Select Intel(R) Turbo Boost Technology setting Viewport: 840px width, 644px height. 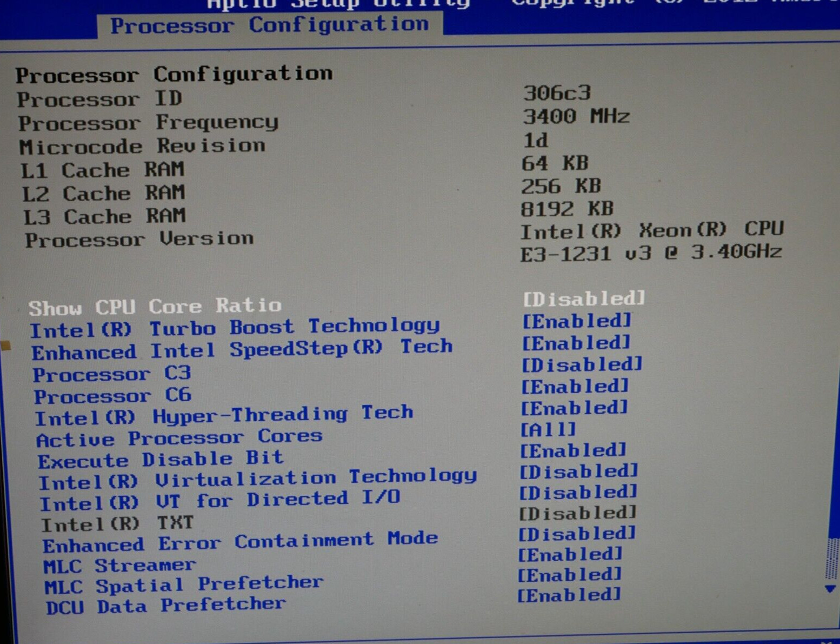tap(235, 328)
